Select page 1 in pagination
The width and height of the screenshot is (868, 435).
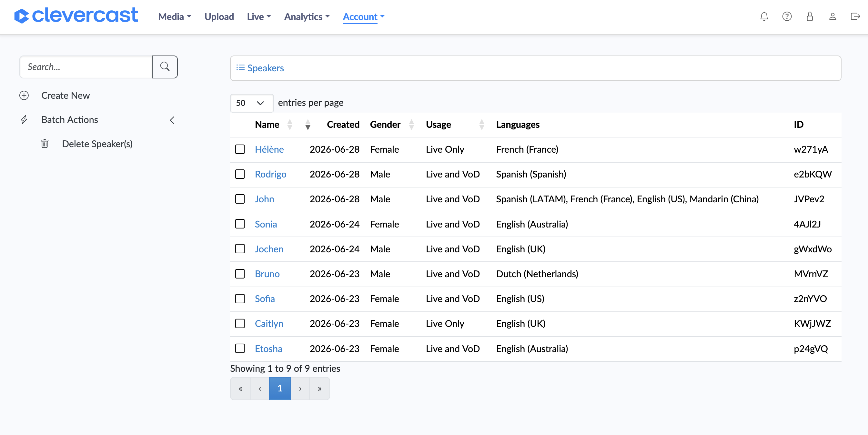click(280, 389)
